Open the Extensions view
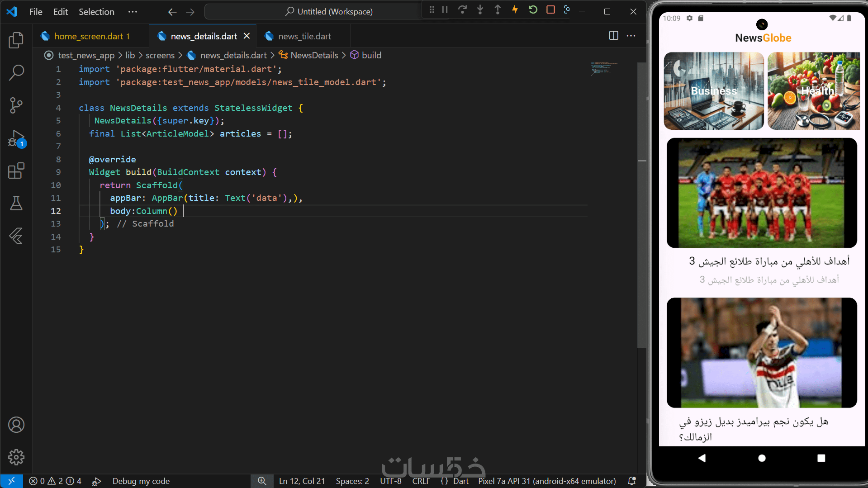Viewport: 868px width, 488px height. [16, 171]
